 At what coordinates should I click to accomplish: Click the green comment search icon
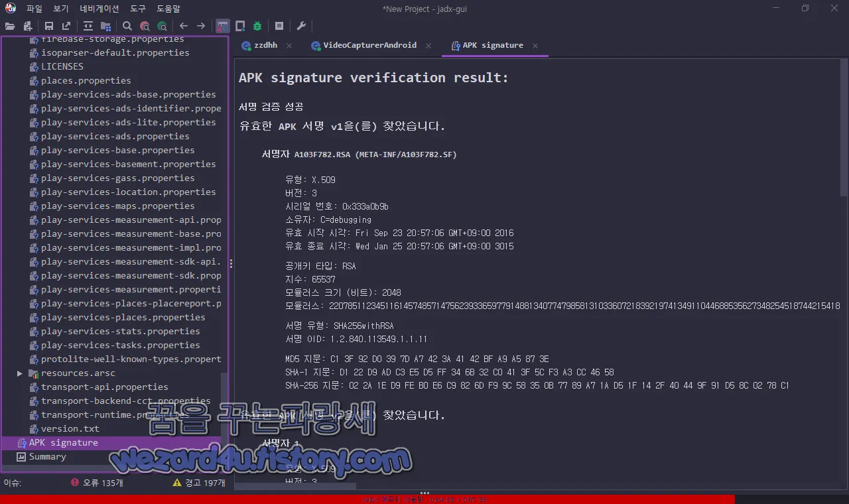click(x=162, y=26)
